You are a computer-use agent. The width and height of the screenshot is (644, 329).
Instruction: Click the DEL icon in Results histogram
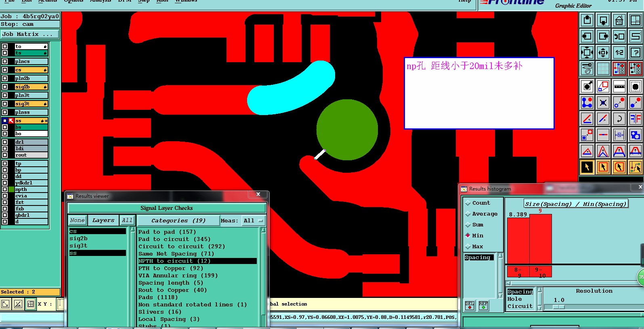470,306
